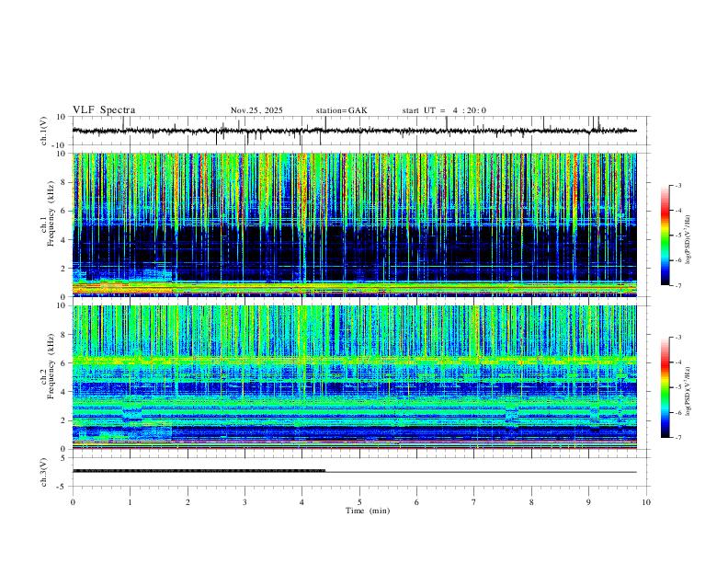Click the ch.1 spectrogram plot

pyautogui.click(x=354, y=224)
